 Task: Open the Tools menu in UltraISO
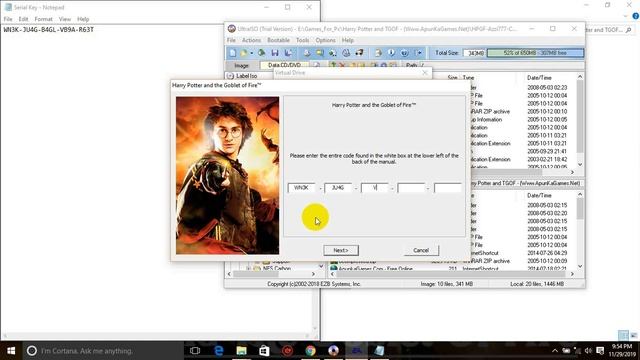[302, 40]
